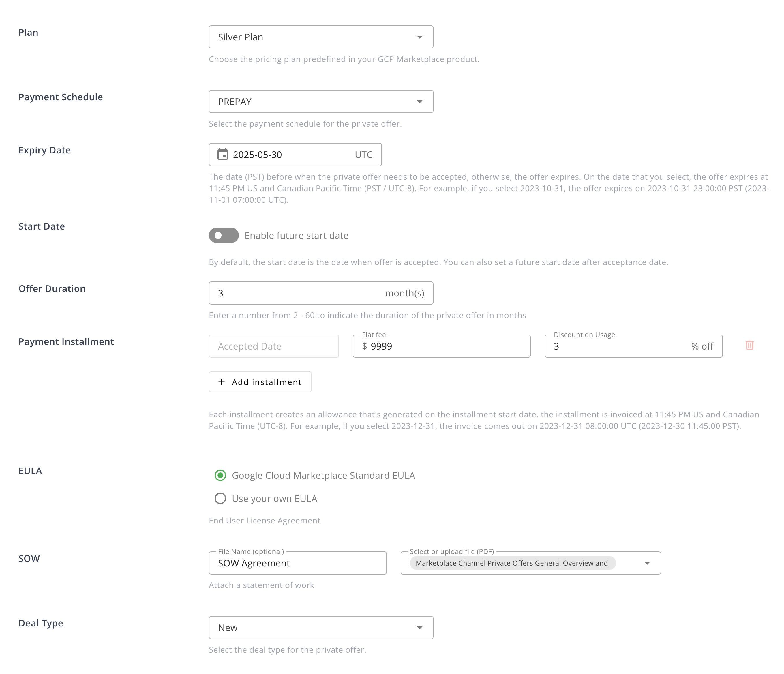Click the UTC suffix in Expiry Date
784x674 pixels.
click(363, 155)
